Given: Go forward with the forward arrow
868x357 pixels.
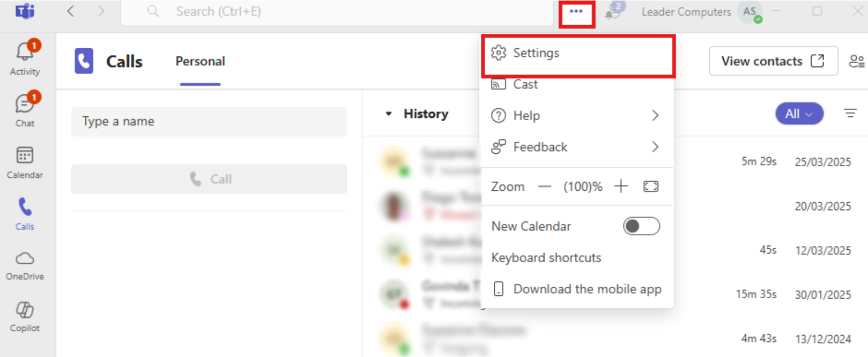Looking at the screenshot, I should click(101, 11).
